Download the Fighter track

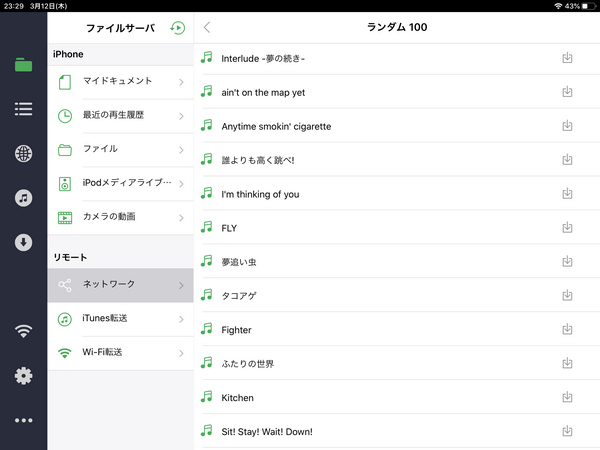(567, 329)
